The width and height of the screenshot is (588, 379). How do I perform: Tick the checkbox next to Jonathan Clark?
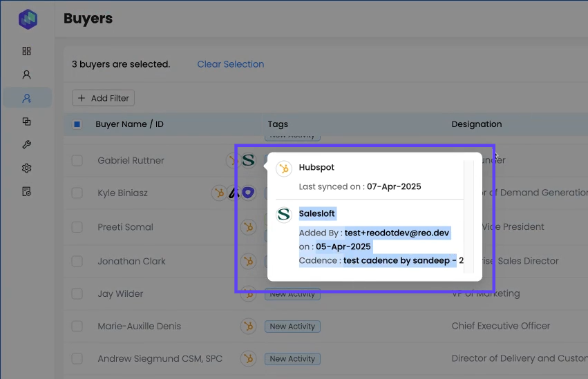pyautogui.click(x=77, y=262)
